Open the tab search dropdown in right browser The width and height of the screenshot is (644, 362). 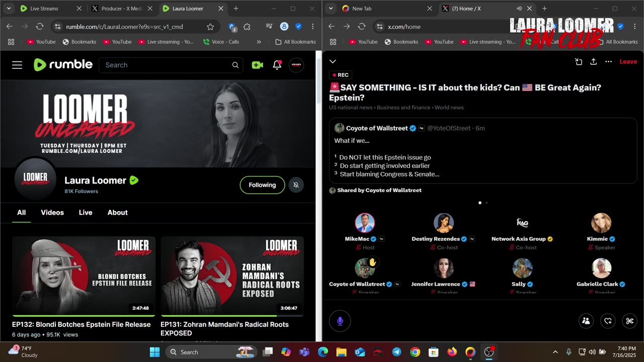click(x=331, y=9)
